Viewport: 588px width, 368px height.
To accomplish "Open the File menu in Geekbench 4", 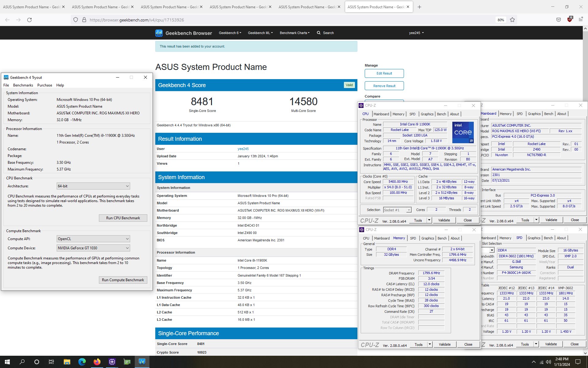I will point(6,85).
